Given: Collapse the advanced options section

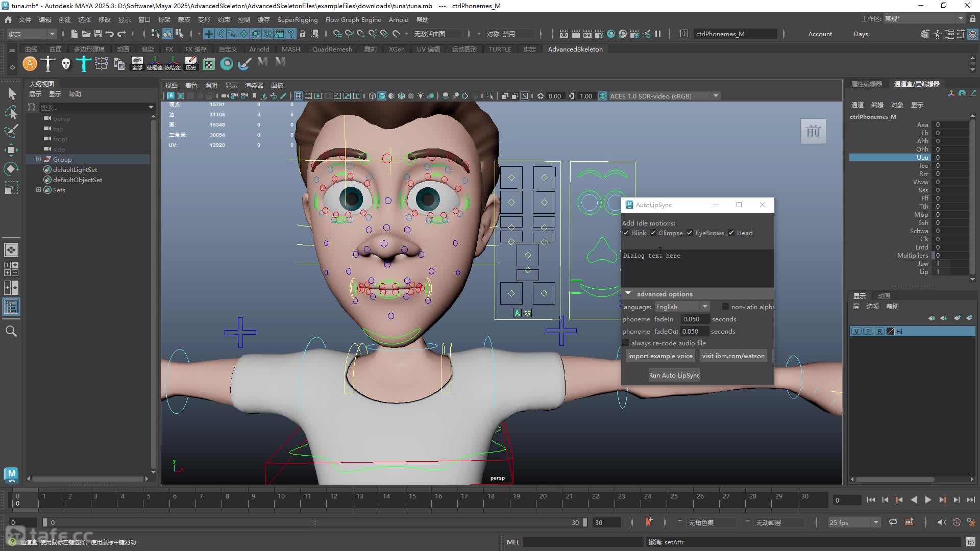Looking at the screenshot, I should (x=628, y=293).
